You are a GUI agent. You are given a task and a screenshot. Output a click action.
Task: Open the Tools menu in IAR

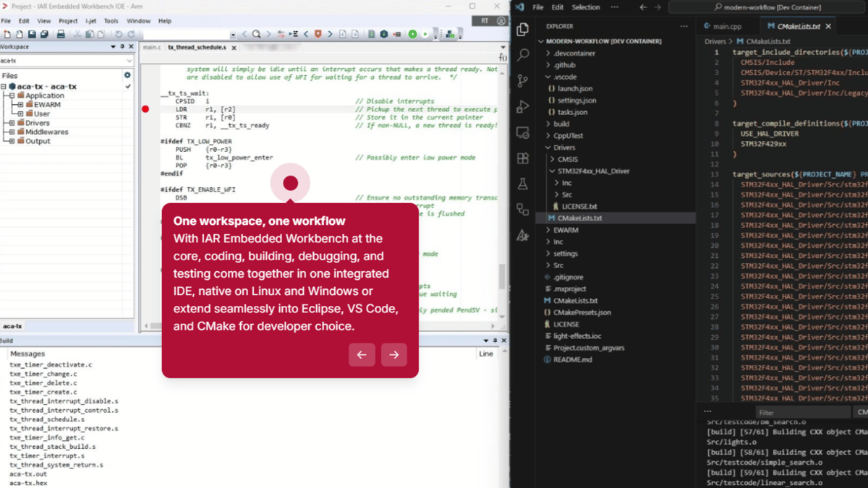pyautogui.click(x=111, y=21)
